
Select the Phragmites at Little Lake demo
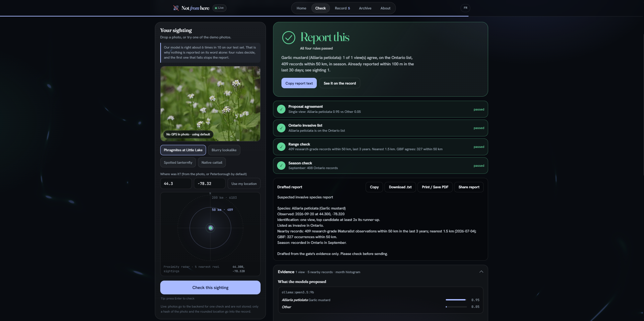183,150
